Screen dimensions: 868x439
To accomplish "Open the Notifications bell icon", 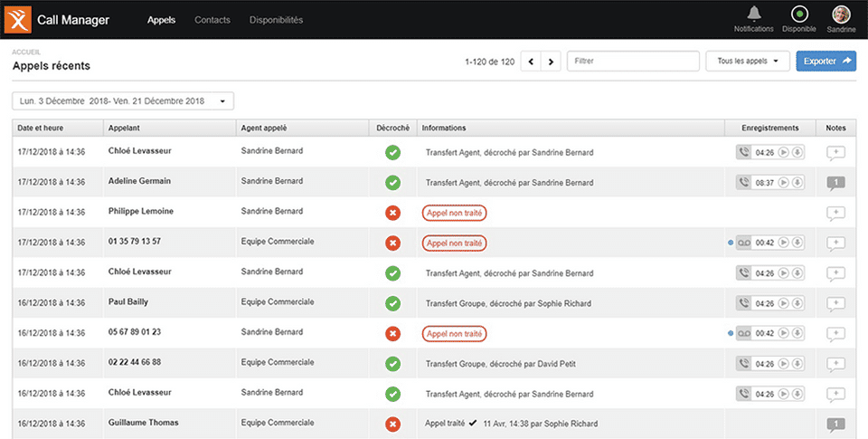I will [x=753, y=14].
